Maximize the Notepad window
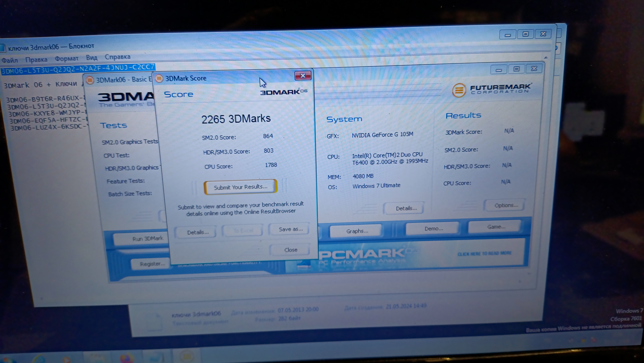This screenshot has height=363, width=644. point(525,34)
